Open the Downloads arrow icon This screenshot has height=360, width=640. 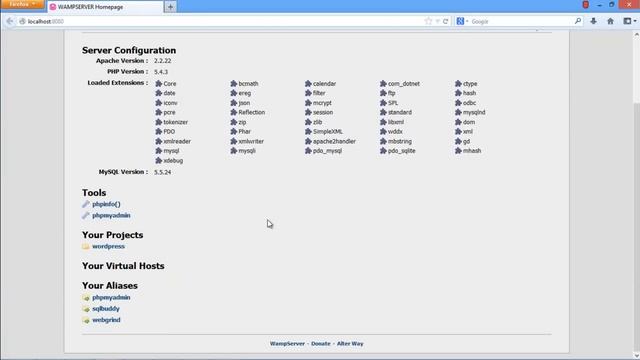[x=593, y=21]
